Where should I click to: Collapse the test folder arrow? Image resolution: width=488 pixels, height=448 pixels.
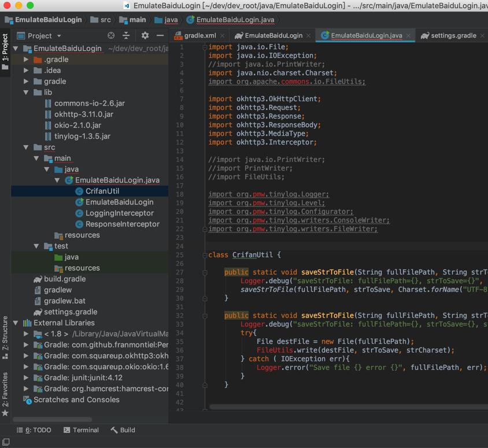[x=36, y=246]
